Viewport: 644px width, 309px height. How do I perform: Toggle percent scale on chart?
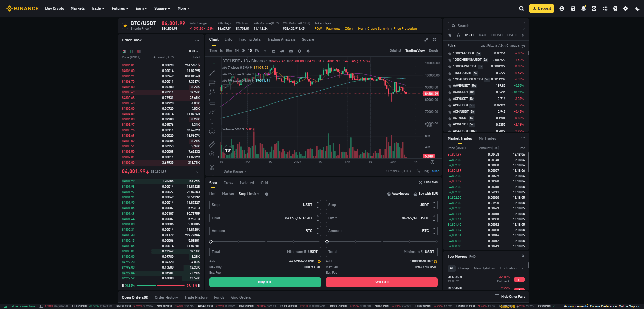pyautogui.click(x=418, y=171)
